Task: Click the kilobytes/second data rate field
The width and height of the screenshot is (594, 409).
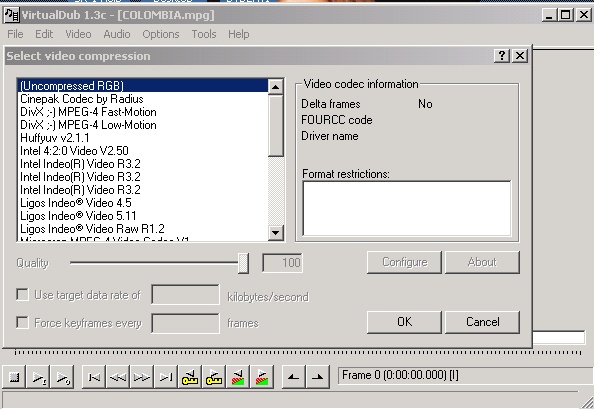Action: 185,294
